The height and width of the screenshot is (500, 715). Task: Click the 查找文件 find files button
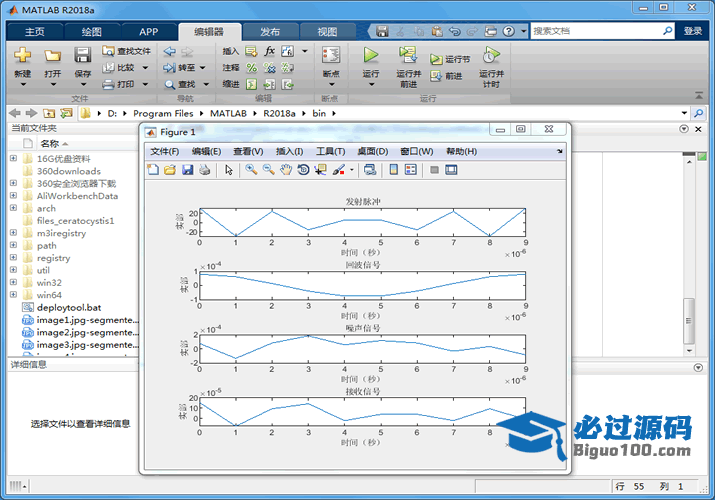click(127, 51)
